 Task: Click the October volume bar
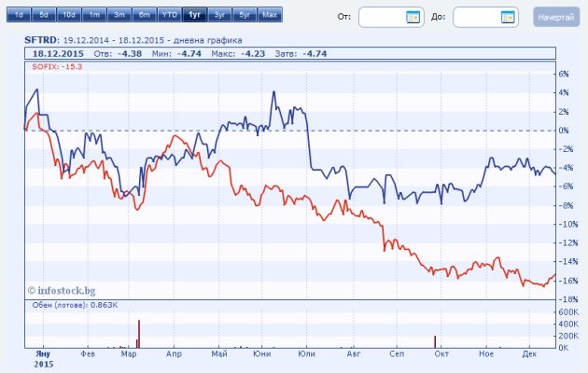pyautogui.click(x=435, y=341)
